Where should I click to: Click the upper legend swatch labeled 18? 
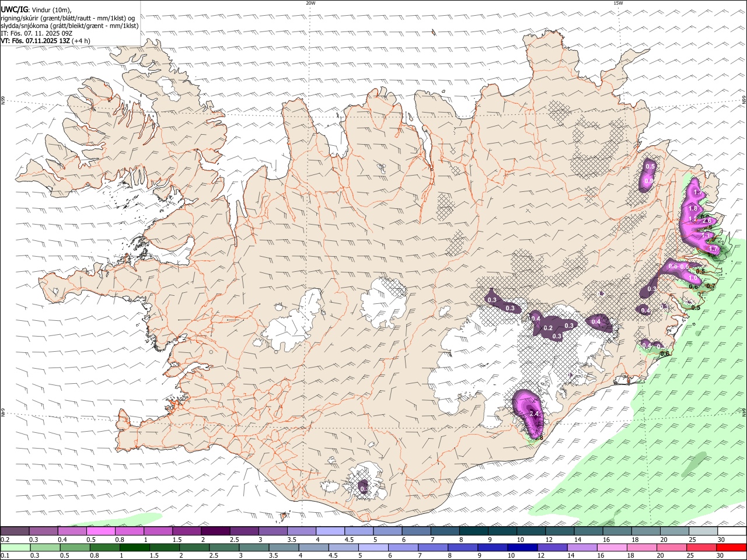coord(645,531)
